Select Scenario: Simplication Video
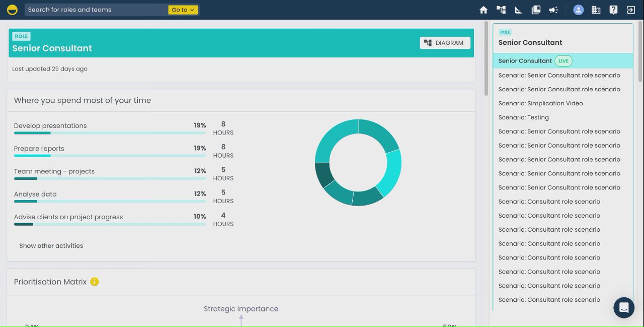The width and height of the screenshot is (644, 327). 540,103
